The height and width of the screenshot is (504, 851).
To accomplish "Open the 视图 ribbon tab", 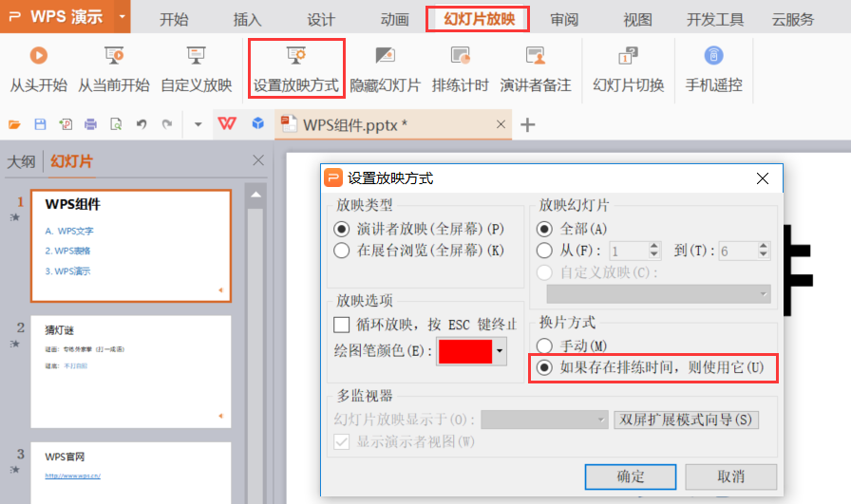I will click(637, 20).
